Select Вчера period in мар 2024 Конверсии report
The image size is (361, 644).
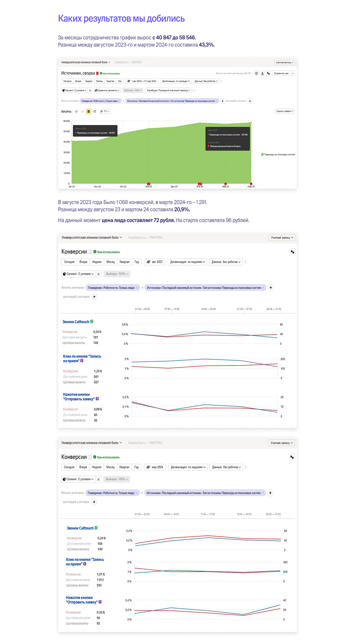(x=83, y=467)
